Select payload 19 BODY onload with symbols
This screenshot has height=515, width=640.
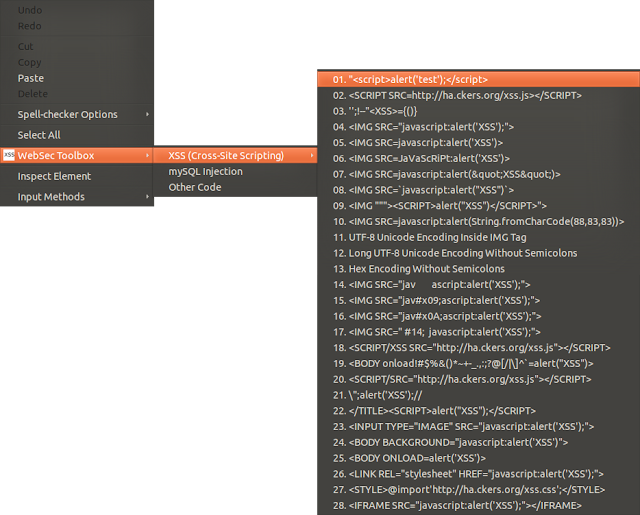point(478,364)
